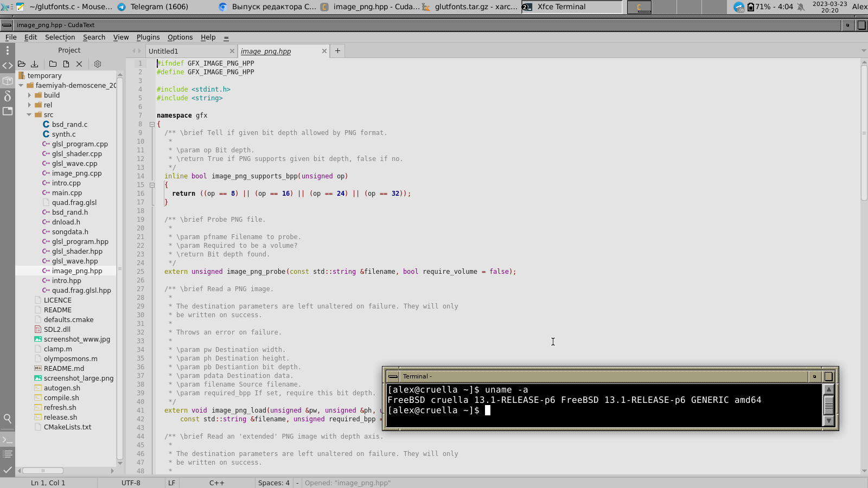
Task: Click the add new tab plus button
Action: click(337, 51)
